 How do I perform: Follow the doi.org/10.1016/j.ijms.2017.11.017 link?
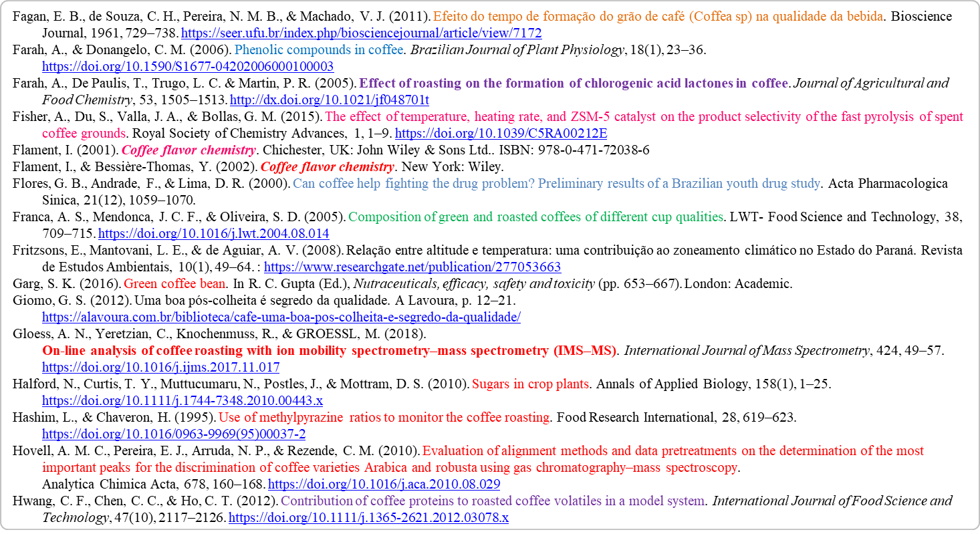click(160, 367)
